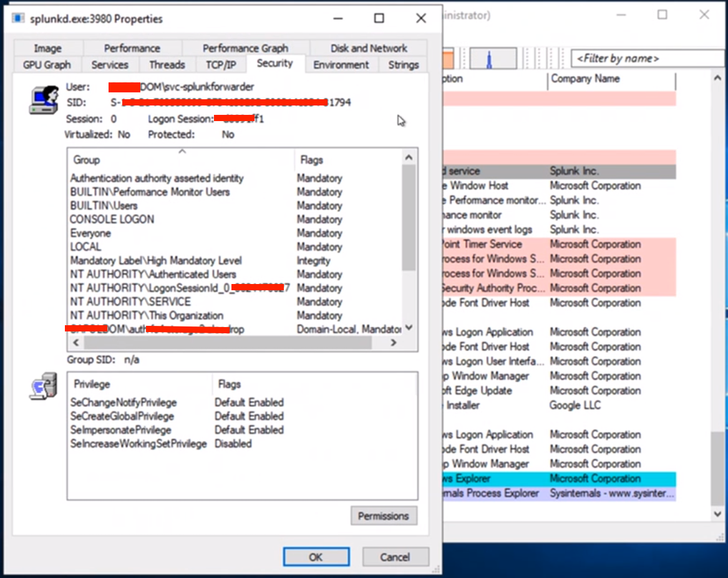
Task: Select the Performance Graph tab
Action: [245, 48]
